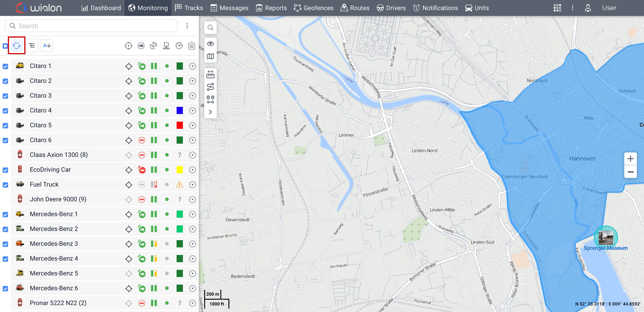The height and width of the screenshot is (312, 644).
Task: Open the map search tool
Action: 210,27
